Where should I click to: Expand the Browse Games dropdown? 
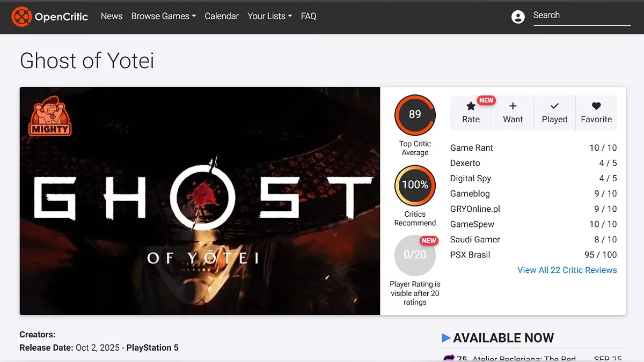[163, 16]
